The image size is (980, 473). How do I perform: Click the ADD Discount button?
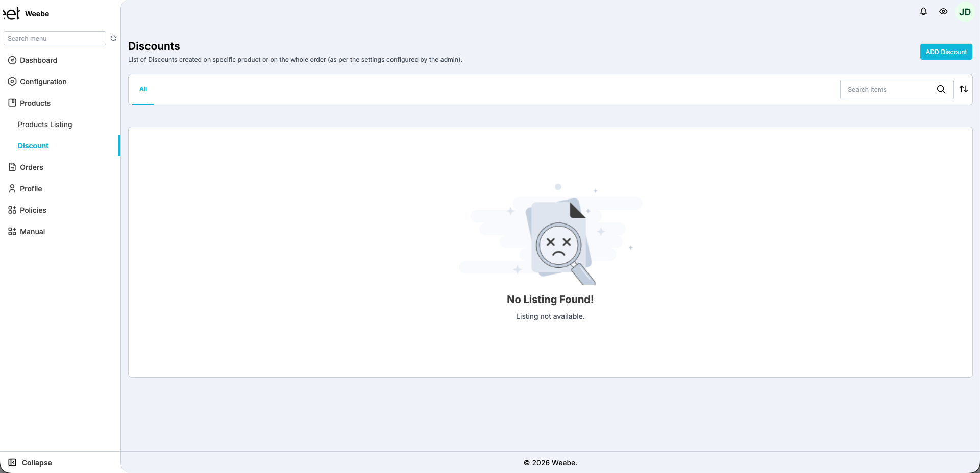point(946,52)
